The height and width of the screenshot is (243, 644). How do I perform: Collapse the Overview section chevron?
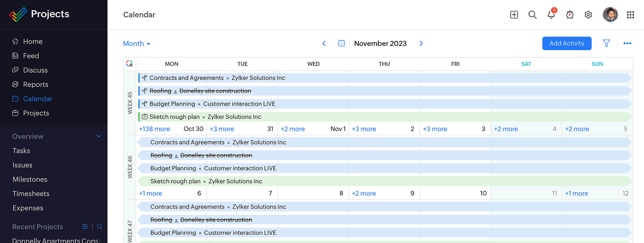99,136
